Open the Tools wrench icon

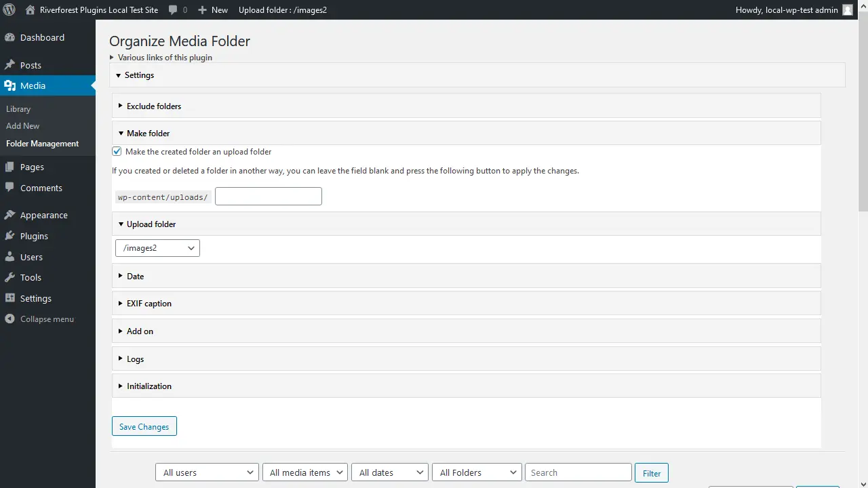(x=12, y=277)
